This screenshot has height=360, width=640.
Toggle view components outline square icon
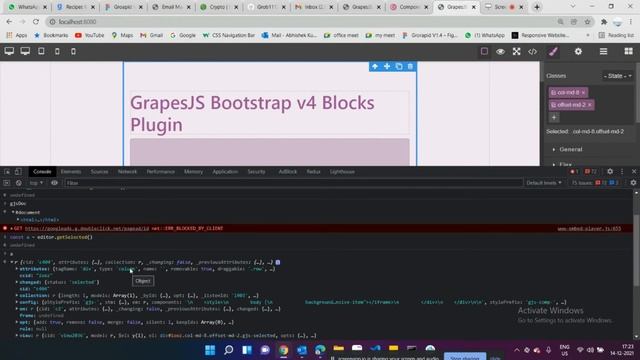pyautogui.click(x=484, y=51)
